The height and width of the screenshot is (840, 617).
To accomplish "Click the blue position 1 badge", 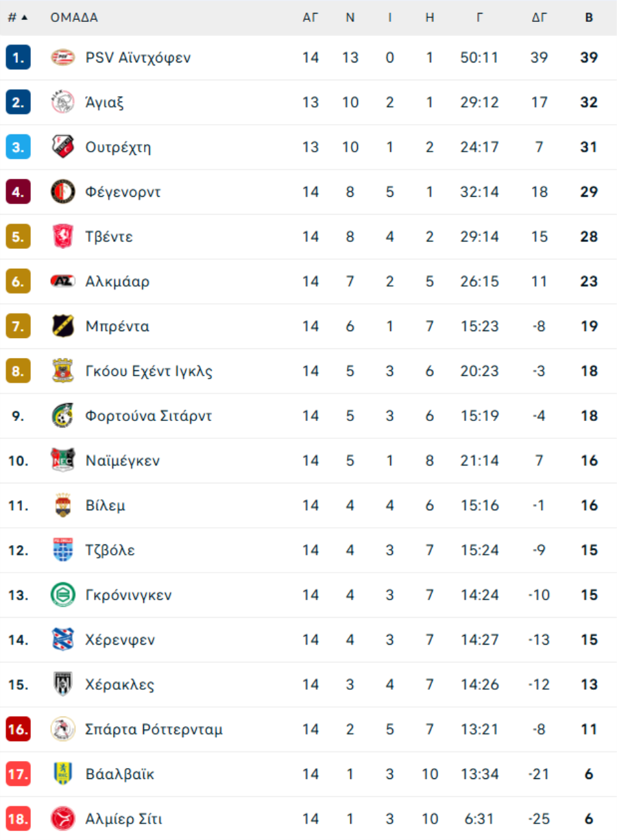I will (x=18, y=58).
